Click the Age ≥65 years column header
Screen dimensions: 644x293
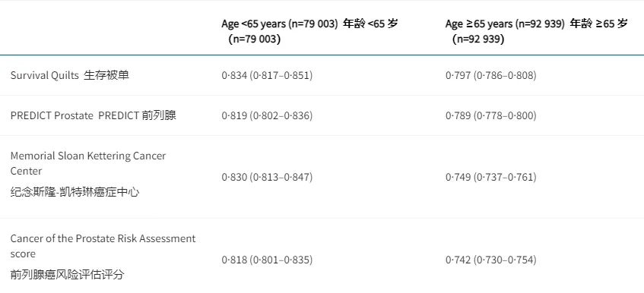[536, 31]
